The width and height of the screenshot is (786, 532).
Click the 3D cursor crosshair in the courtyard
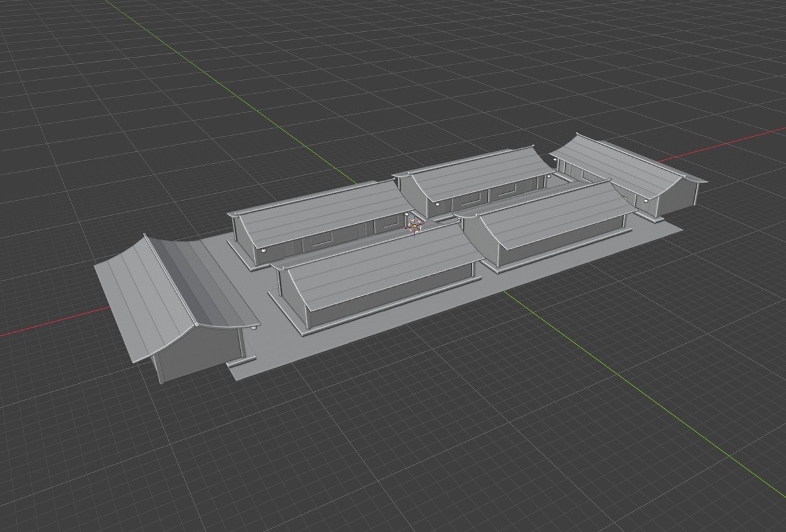pos(415,226)
